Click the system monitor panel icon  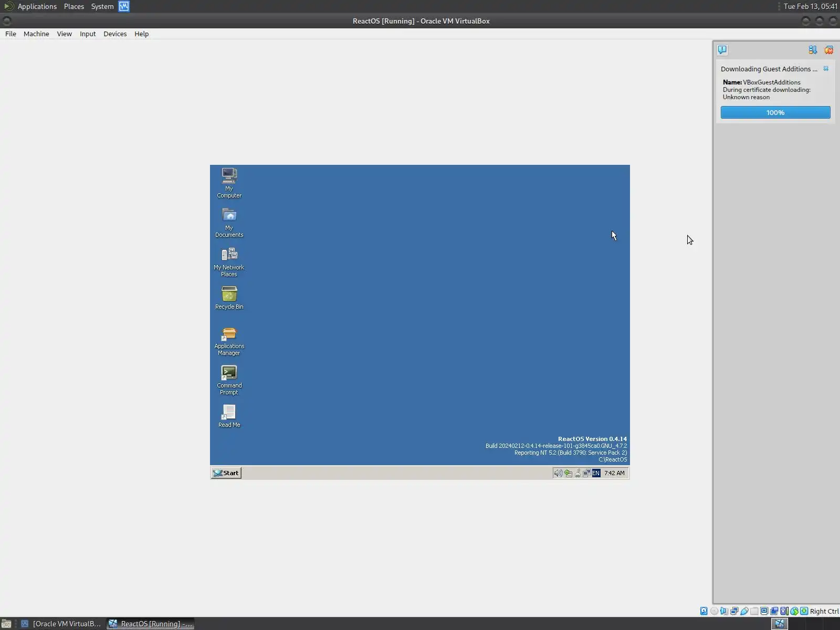point(124,6)
